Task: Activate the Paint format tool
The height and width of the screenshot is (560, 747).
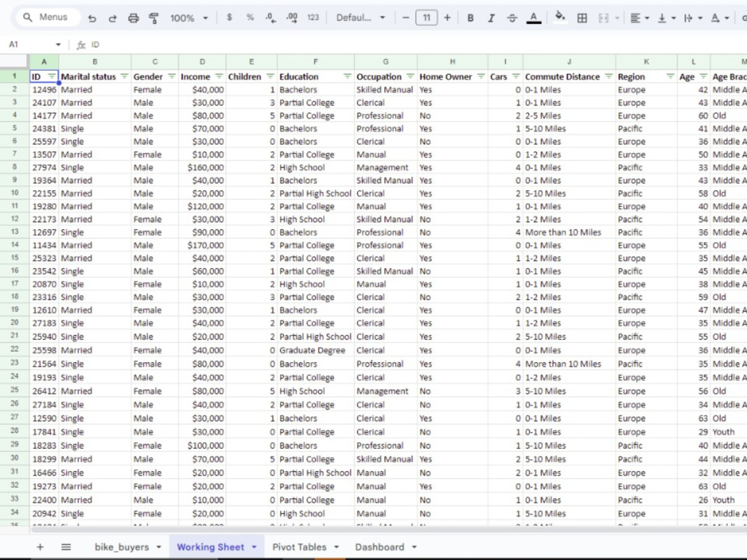Action: [x=153, y=18]
